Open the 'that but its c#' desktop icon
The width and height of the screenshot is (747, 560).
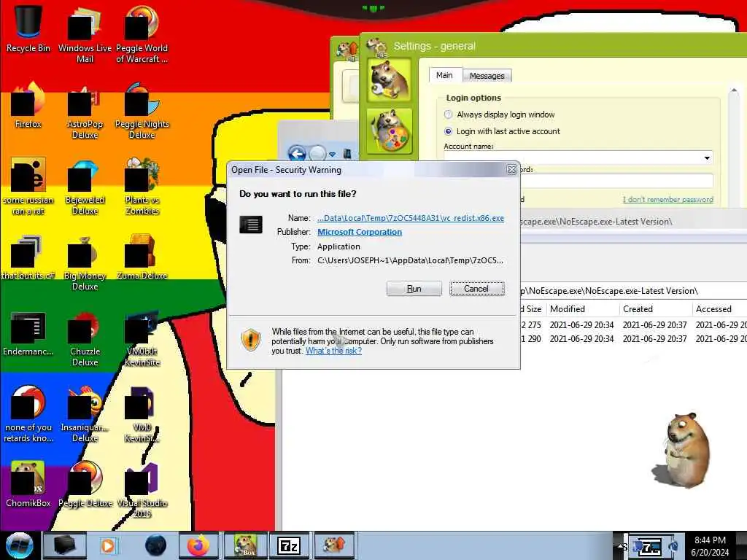(28, 257)
